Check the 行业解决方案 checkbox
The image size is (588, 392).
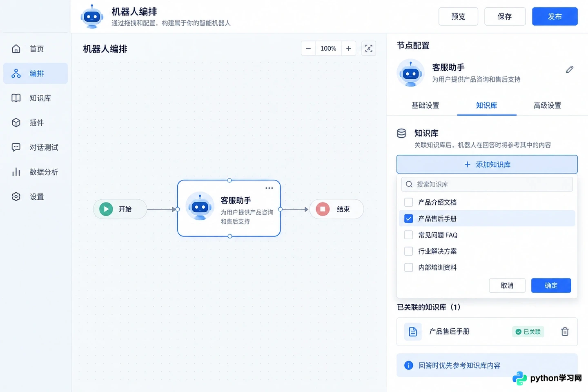coord(408,251)
